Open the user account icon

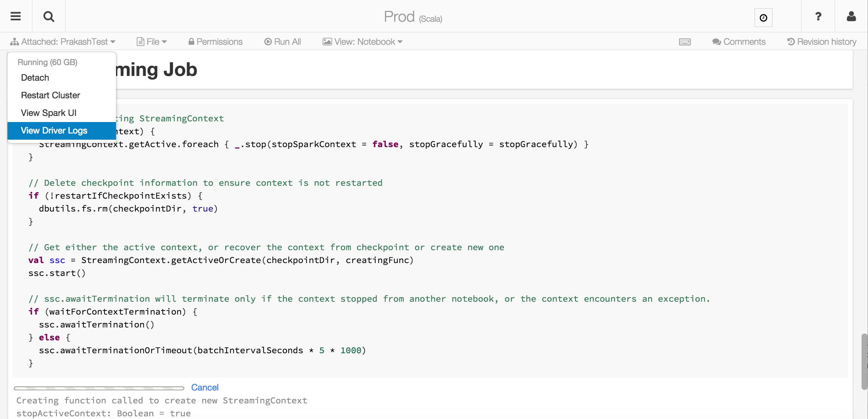851,16
